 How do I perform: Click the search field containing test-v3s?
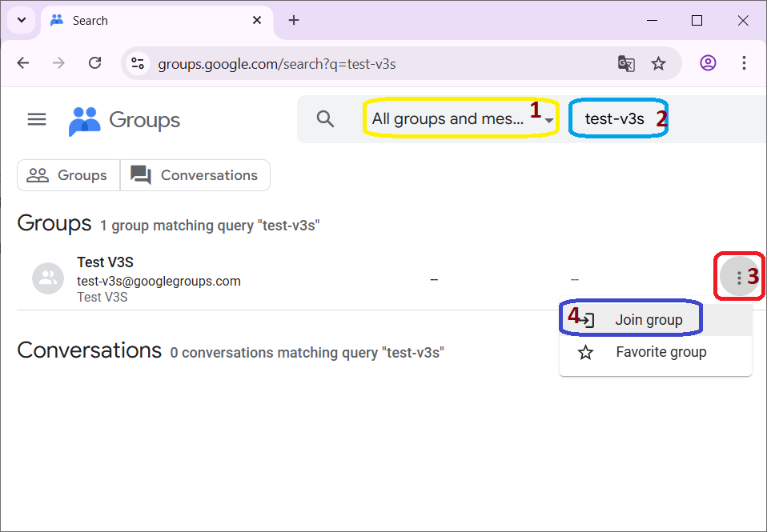coord(615,119)
